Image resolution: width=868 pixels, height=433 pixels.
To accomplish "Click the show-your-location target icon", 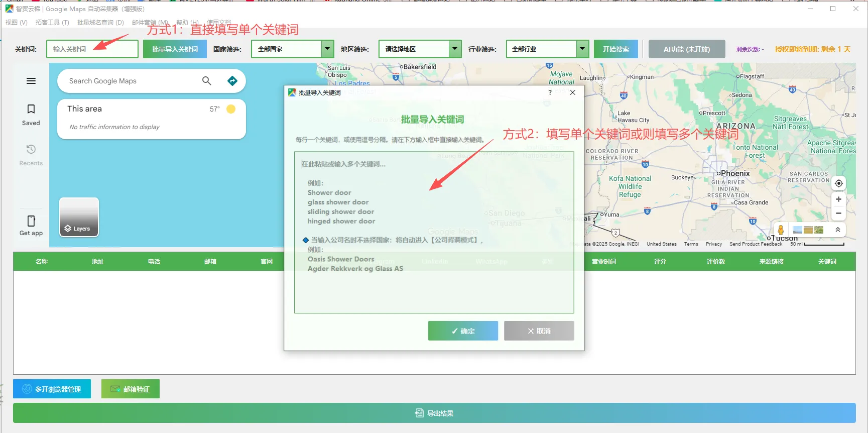I will coord(838,183).
